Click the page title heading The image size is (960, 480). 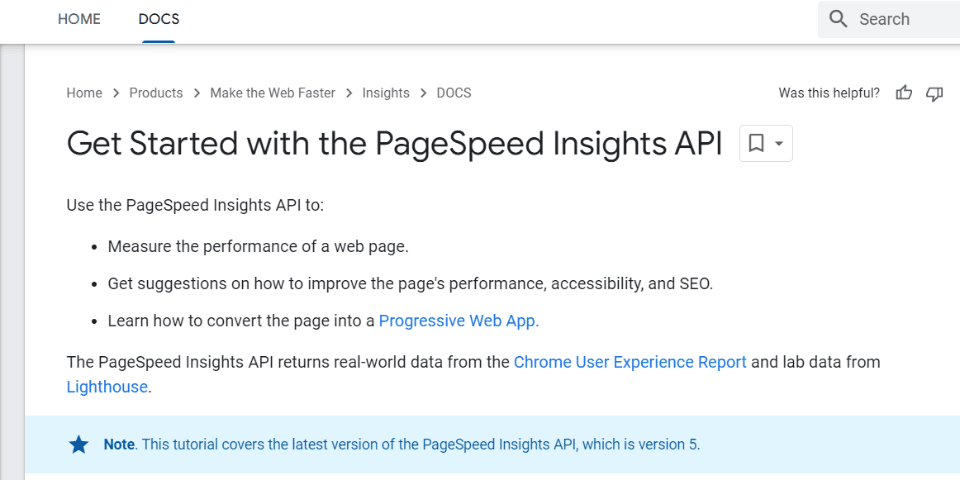click(394, 143)
